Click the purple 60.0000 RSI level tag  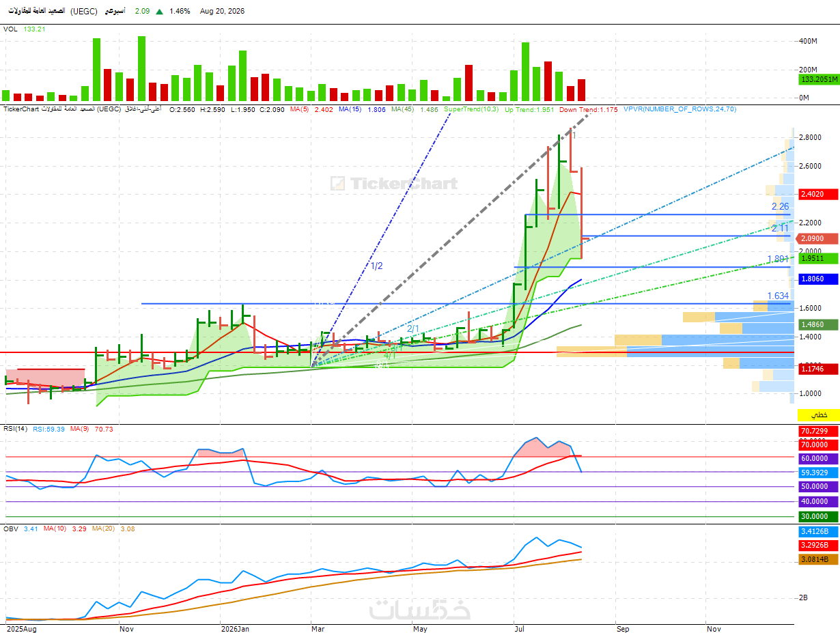[818, 458]
